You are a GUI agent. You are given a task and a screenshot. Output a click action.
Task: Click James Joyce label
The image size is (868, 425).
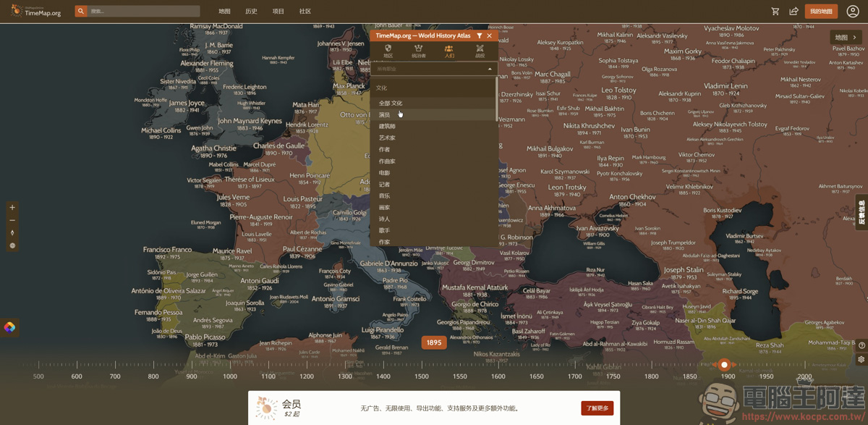point(187,103)
